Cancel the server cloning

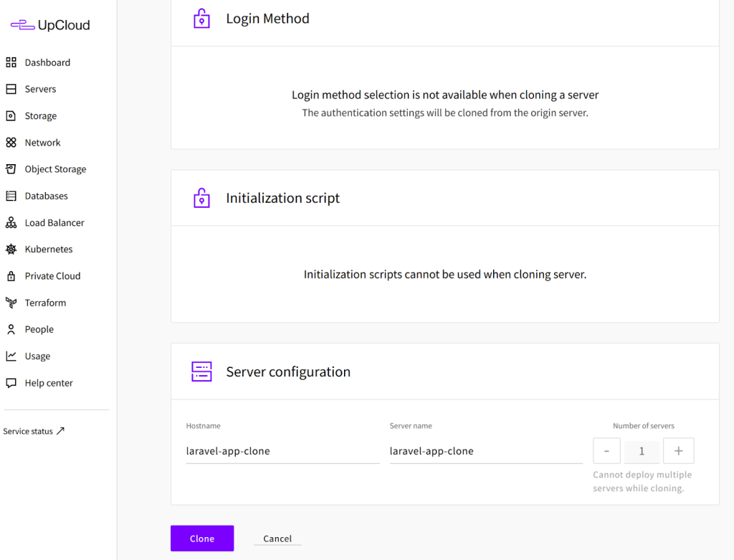pyautogui.click(x=277, y=538)
